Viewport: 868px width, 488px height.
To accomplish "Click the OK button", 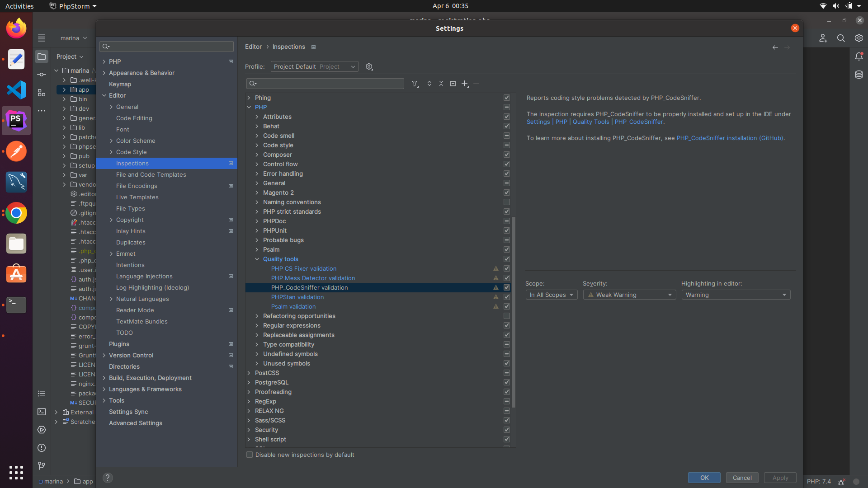I will pos(704,478).
